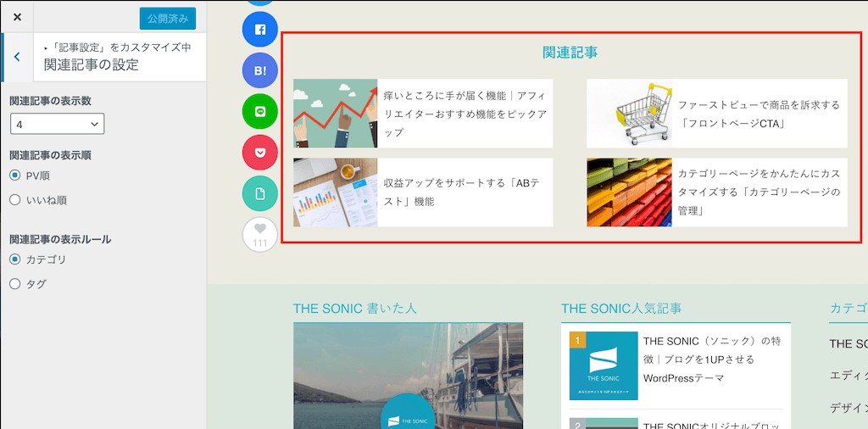
Task: Click the THE SONIC 書いた人 heading
Action: coord(354,309)
